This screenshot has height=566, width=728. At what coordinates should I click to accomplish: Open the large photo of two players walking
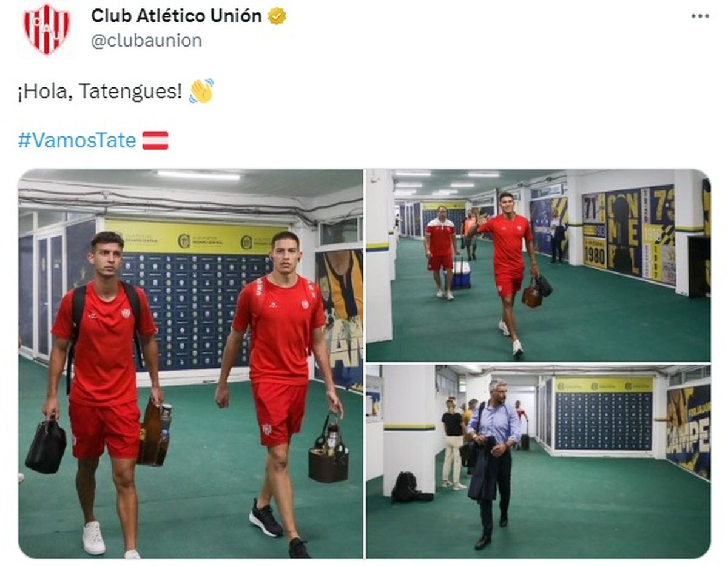[190, 363]
